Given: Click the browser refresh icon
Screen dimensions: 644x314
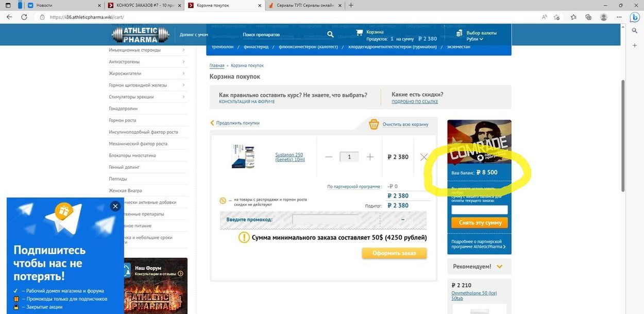Looking at the screenshot, I should (x=24, y=17).
